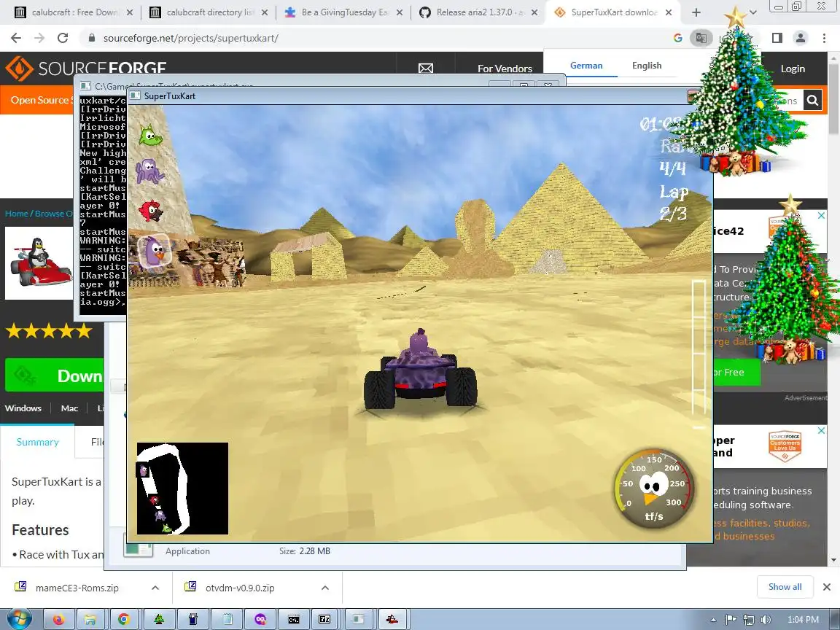Click the green Download button
Image resolution: width=840 pixels, height=630 pixels.
click(x=54, y=375)
